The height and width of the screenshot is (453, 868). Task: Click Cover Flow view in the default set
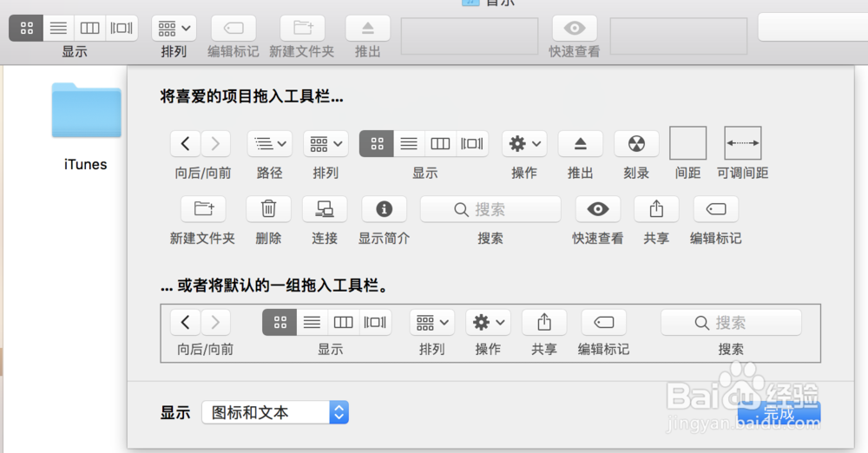click(x=375, y=322)
